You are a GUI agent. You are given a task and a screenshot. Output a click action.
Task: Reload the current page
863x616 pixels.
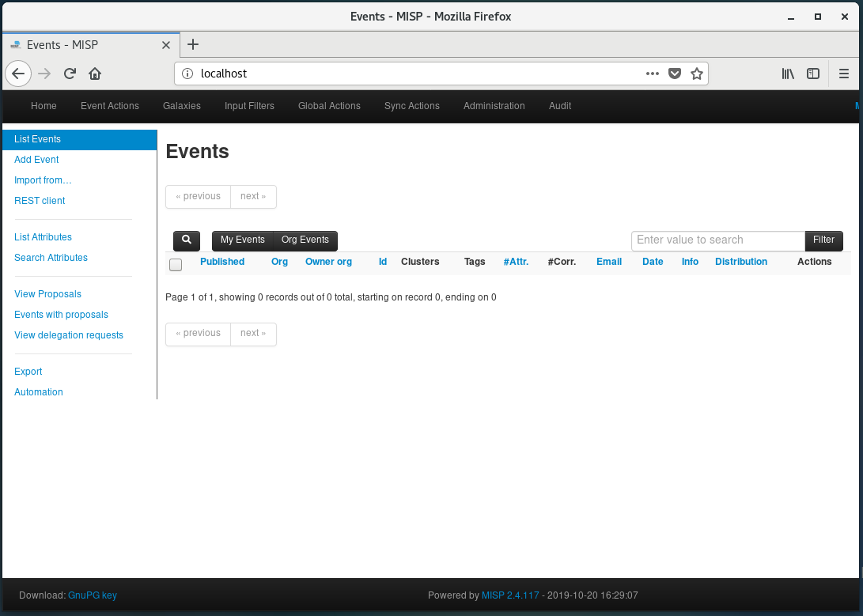click(x=70, y=74)
